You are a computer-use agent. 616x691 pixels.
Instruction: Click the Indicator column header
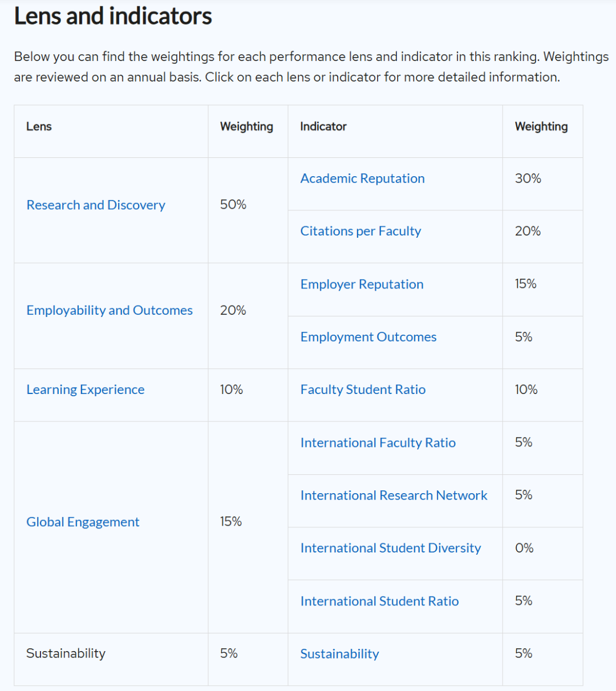(x=323, y=127)
